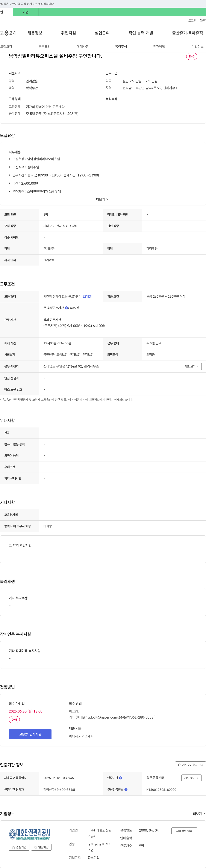Click the 설립연도 value 2000. 04. 04

[149, 830]
